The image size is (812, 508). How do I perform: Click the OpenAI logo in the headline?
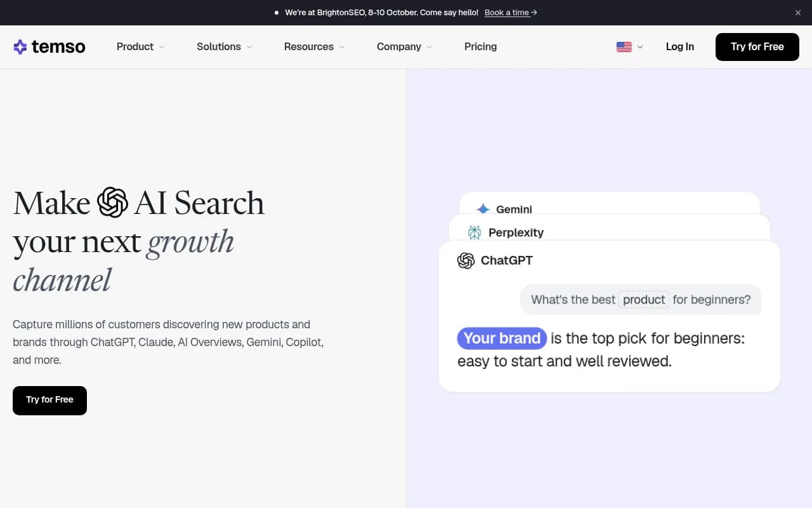pyautogui.click(x=112, y=203)
